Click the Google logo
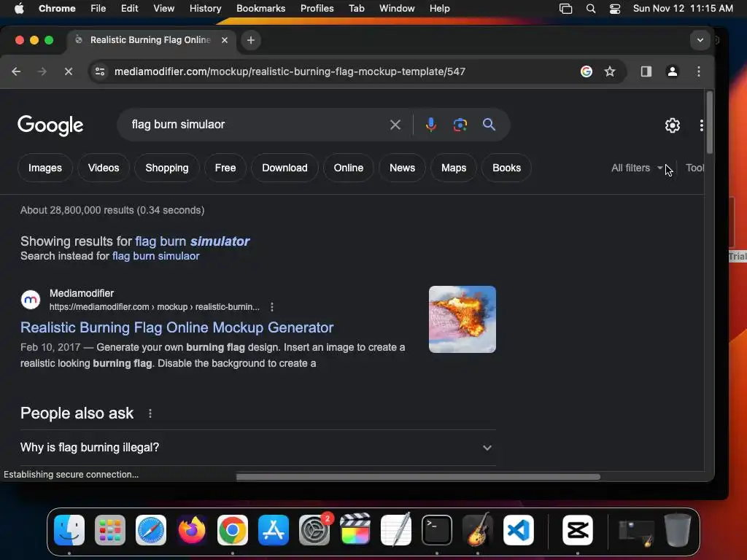The image size is (747, 560). (50, 125)
